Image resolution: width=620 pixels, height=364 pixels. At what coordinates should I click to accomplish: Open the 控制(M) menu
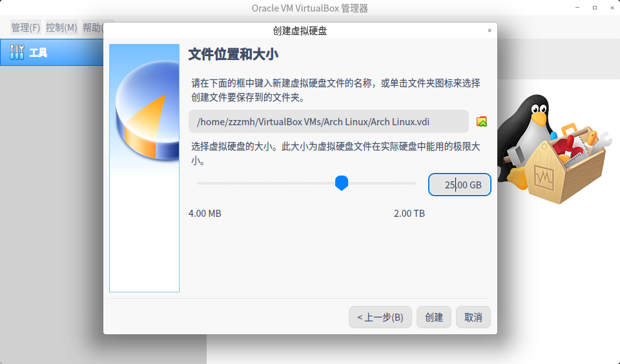pos(61,27)
